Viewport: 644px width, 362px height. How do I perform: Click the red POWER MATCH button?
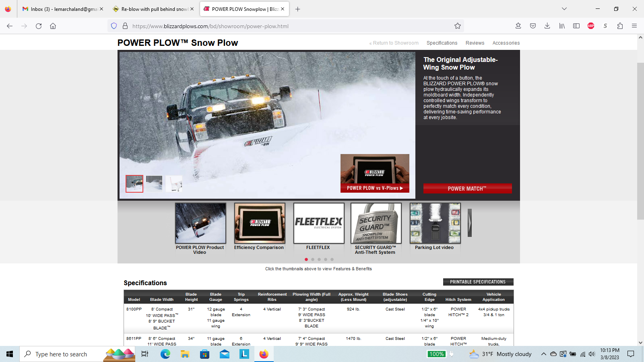click(x=467, y=189)
